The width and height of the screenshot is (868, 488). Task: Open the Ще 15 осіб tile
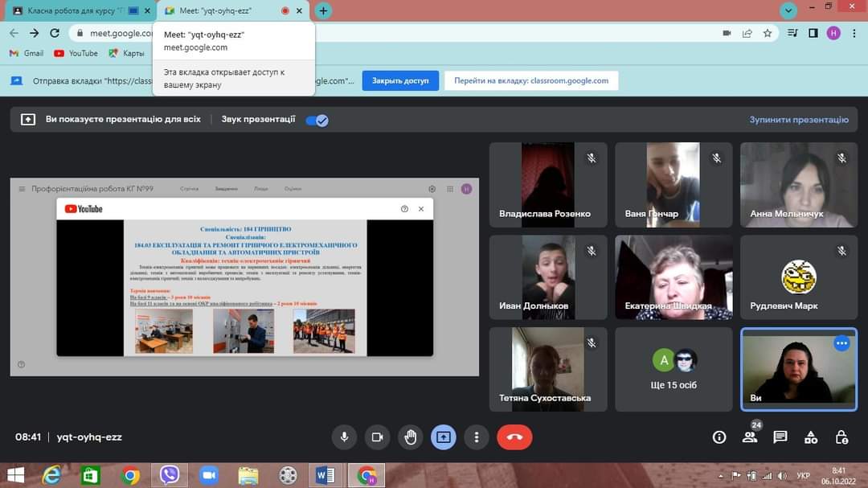(x=674, y=369)
